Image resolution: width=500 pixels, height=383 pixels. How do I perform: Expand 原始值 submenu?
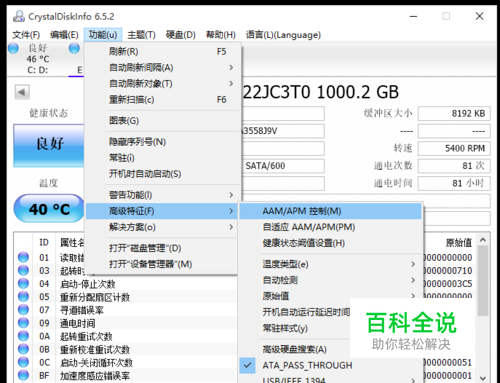click(x=331, y=296)
